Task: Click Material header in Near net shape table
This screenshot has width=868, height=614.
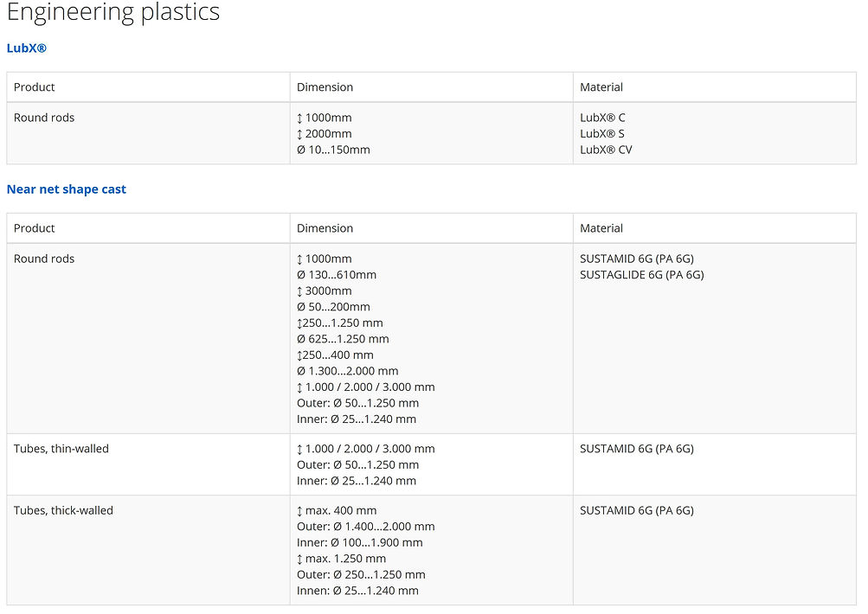Action: pyautogui.click(x=601, y=228)
